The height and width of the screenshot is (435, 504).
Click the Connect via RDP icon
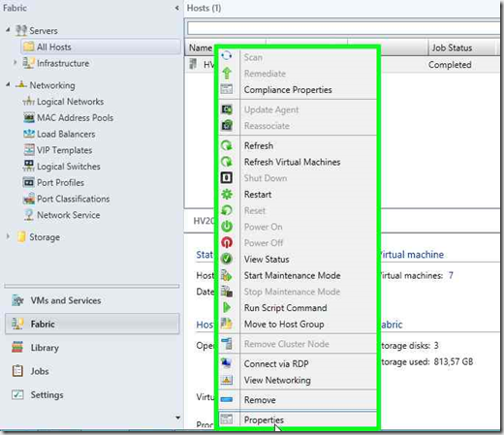[x=227, y=363]
